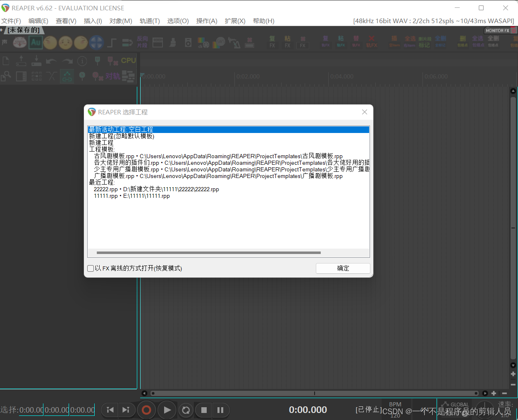This screenshot has width=518, height=420.
Task: Toggle the green envelope/link toolbar icon
Action: tap(67, 76)
